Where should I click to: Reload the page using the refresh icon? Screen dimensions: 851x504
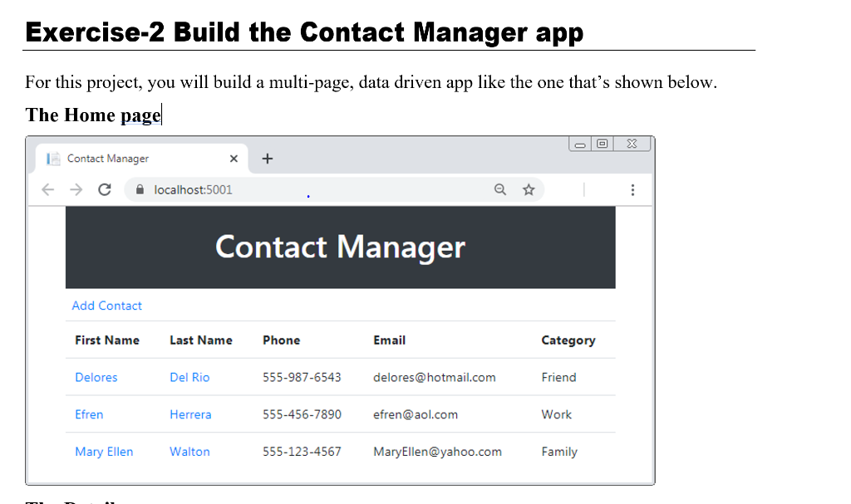coord(104,189)
